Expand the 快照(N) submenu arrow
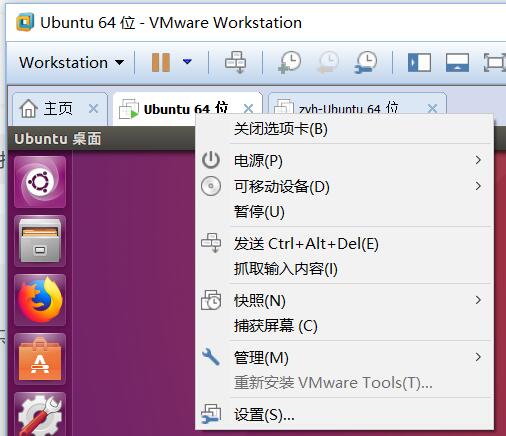Image resolution: width=506 pixels, height=436 pixels. point(478,300)
